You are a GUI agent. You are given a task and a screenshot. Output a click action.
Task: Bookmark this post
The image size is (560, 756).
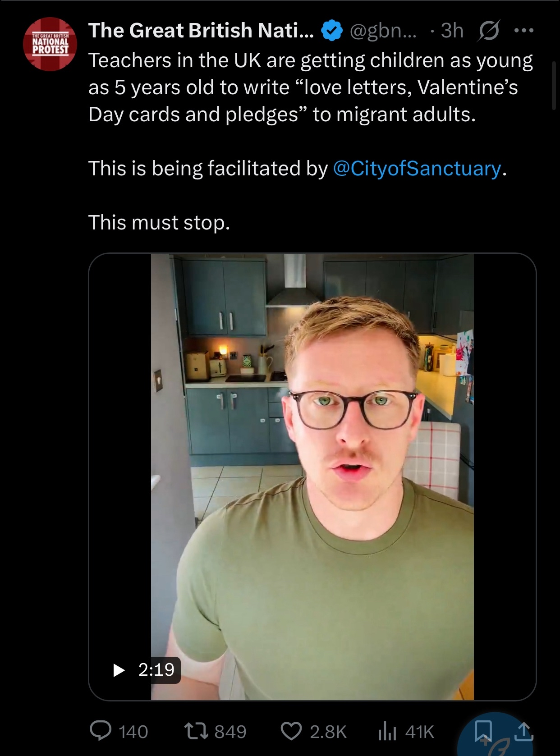coord(483,731)
